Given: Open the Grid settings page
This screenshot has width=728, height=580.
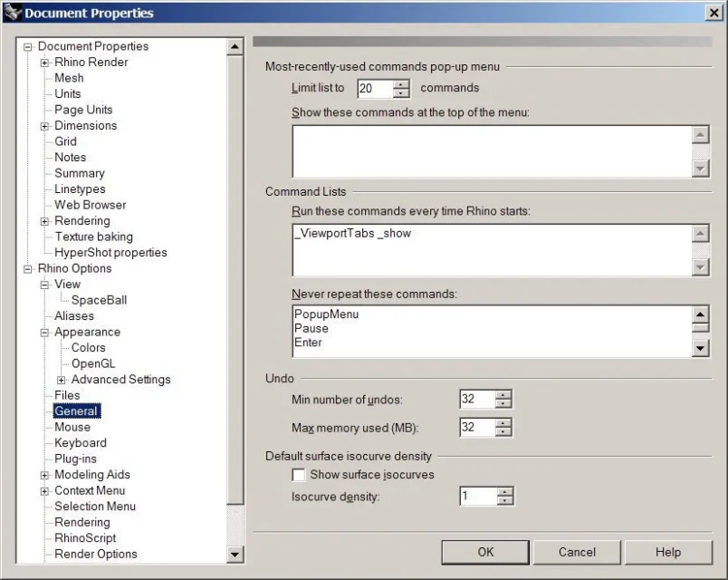Looking at the screenshot, I should [65, 141].
